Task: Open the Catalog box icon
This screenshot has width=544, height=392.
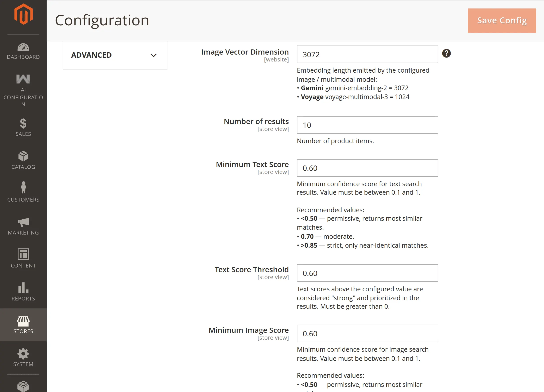Action: (23, 156)
